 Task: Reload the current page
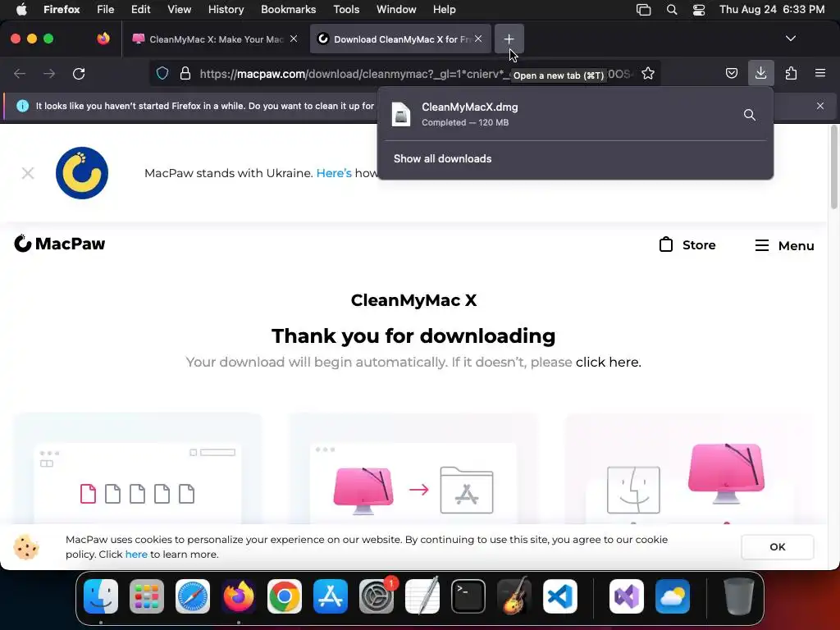coord(79,73)
